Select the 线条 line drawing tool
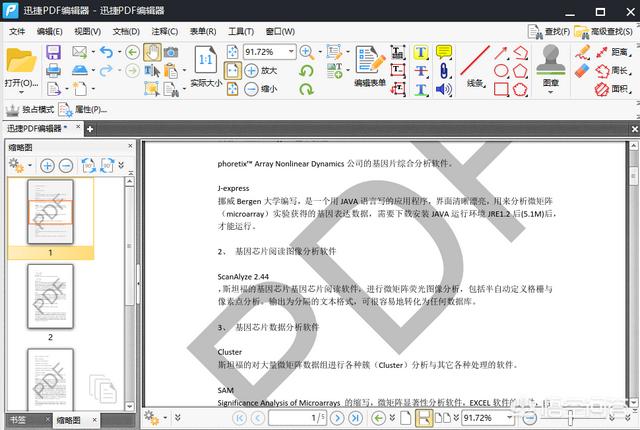The height and width of the screenshot is (430, 640). click(x=475, y=66)
